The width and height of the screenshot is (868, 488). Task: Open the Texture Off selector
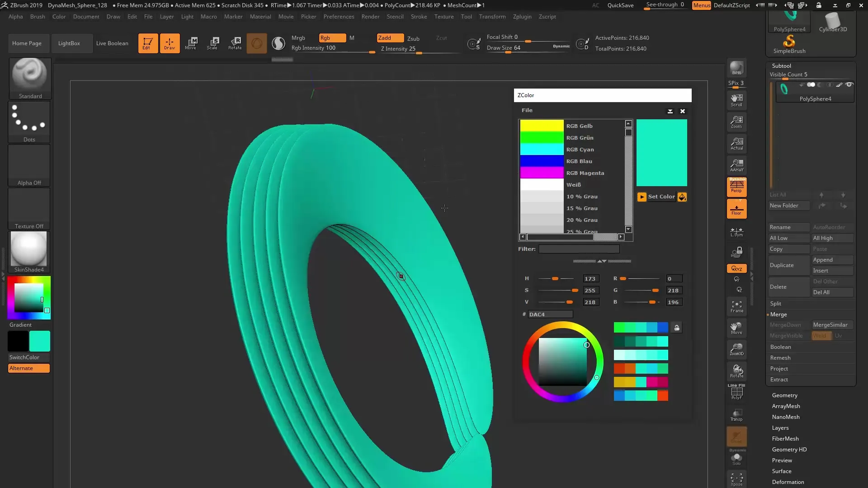(x=29, y=209)
